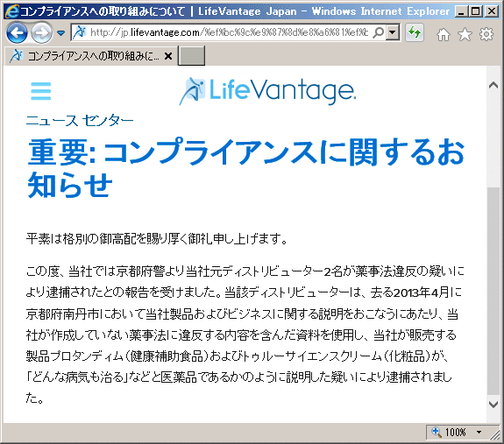Image resolution: width=504 pixels, height=444 pixels.
Task: Open the hamburger menu on the page
Action: tap(41, 91)
